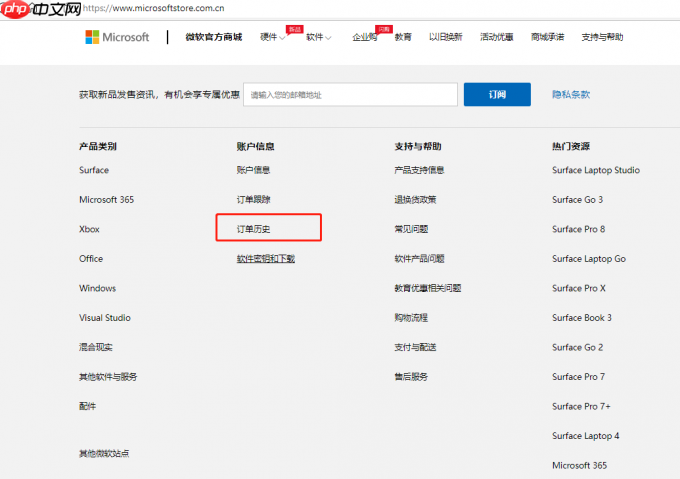This screenshot has height=479, width=680.
Task: Expand the 软件 dropdown menu
Action: [x=319, y=37]
